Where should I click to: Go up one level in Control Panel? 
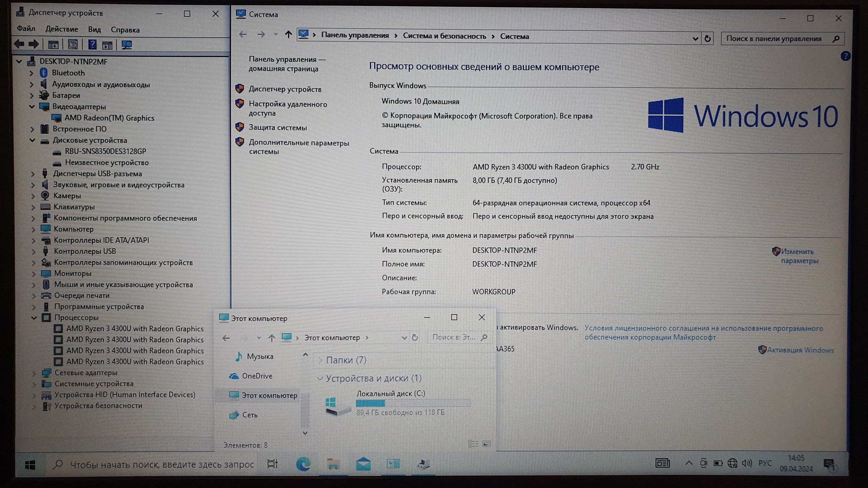click(288, 35)
